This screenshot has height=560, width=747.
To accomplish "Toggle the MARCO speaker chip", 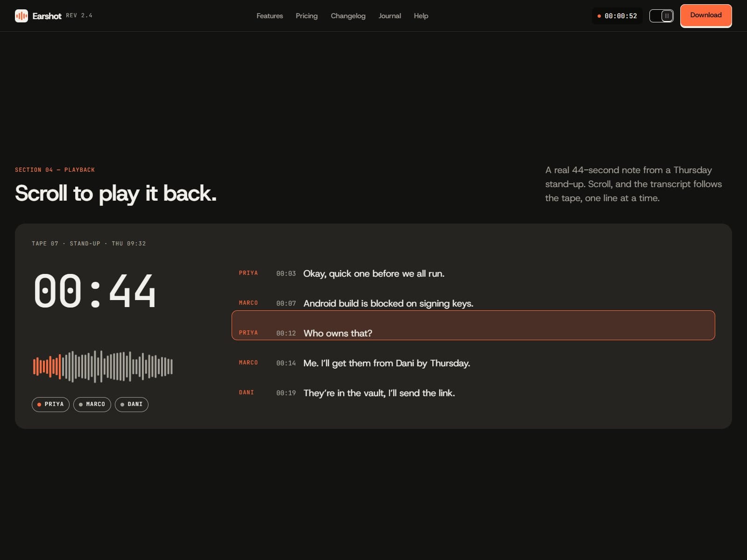I will pyautogui.click(x=92, y=404).
